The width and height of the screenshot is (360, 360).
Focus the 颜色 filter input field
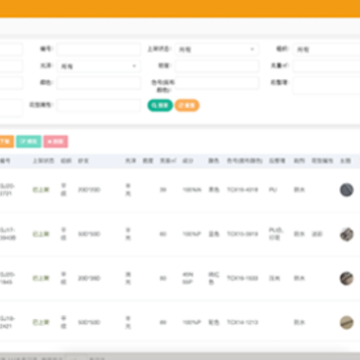[x=99, y=83]
